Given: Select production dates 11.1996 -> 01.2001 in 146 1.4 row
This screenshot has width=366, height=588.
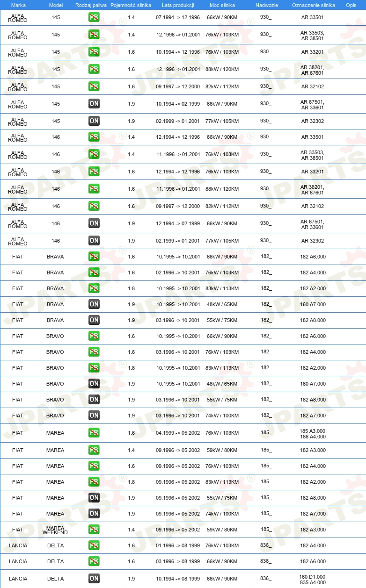Looking at the screenshot, I should click(x=178, y=154).
